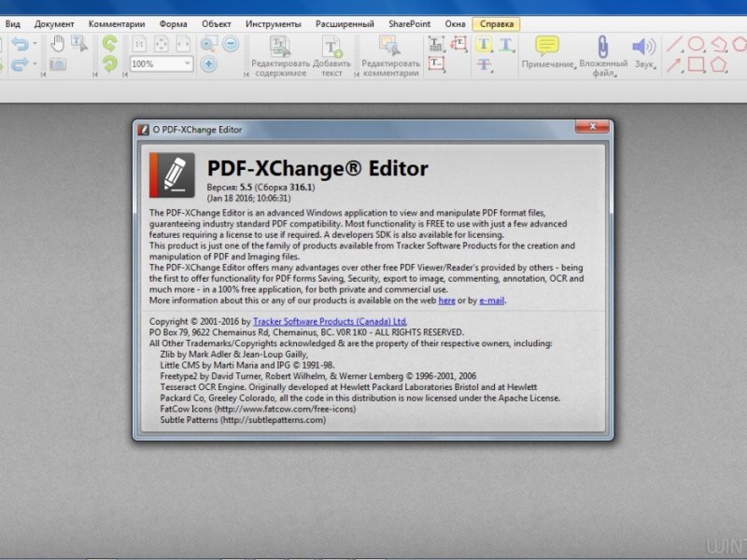The width and height of the screenshot is (747, 560).
Task: Select the Underline text tool
Action: (x=506, y=44)
